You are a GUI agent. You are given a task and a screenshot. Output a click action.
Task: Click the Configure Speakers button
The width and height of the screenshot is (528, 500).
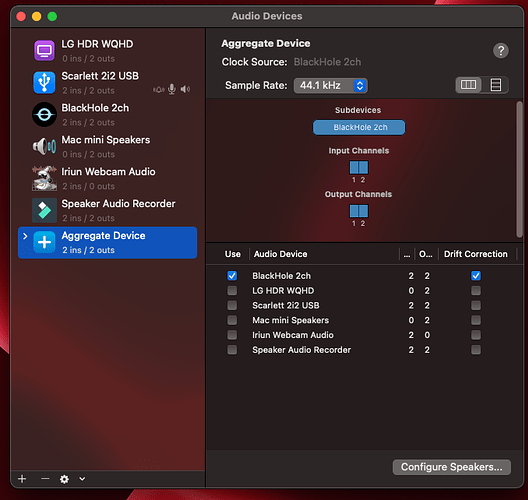[452, 467]
